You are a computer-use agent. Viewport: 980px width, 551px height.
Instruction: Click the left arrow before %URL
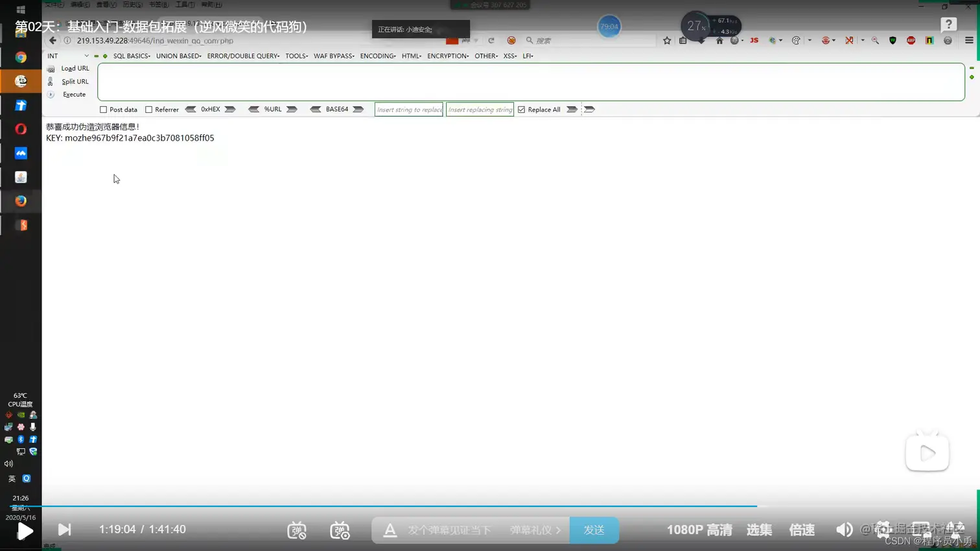(253, 110)
